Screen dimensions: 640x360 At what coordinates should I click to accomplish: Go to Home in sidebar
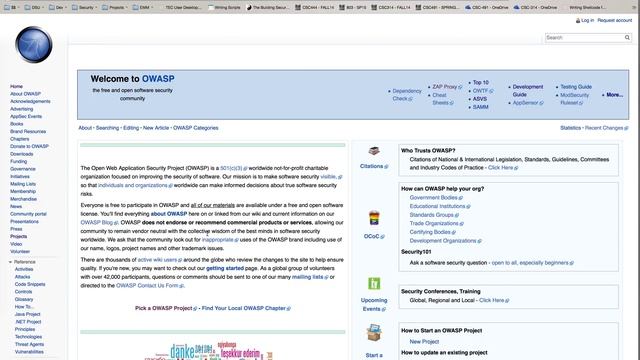click(x=16, y=87)
